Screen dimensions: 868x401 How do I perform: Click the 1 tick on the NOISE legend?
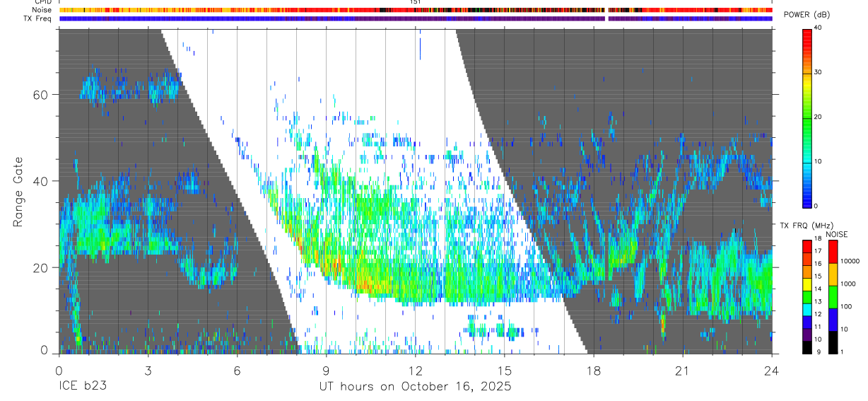[x=842, y=352]
